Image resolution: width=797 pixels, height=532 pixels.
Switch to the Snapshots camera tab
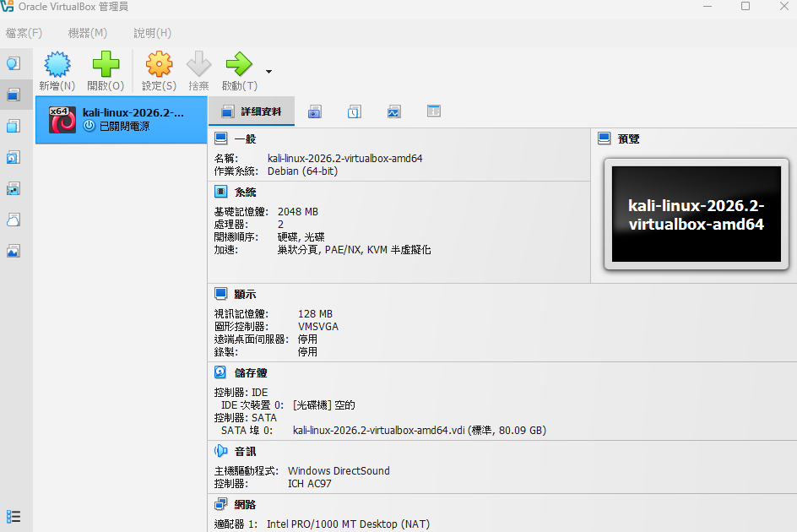tap(315, 111)
